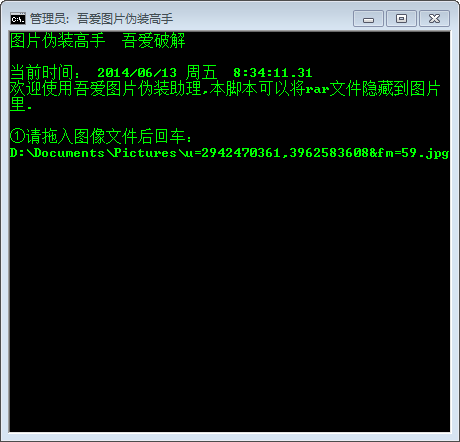Click the date 2014/06/13
The width and height of the screenshot is (460, 442).
pyautogui.click(x=137, y=73)
